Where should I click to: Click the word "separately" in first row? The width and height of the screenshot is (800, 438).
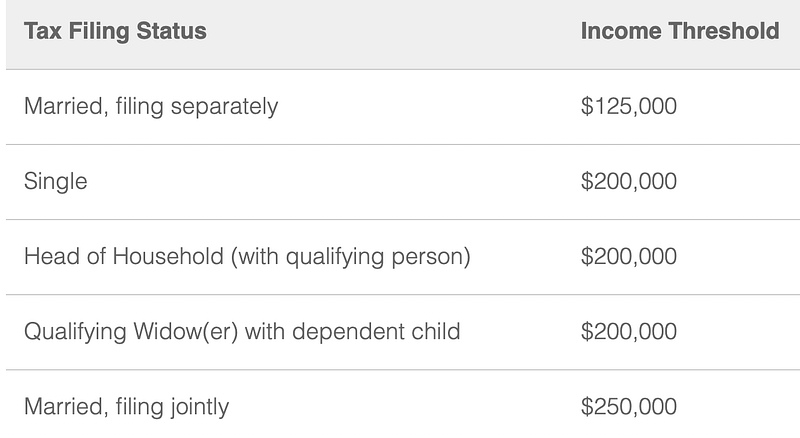pyautogui.click(x=224, y=107)
